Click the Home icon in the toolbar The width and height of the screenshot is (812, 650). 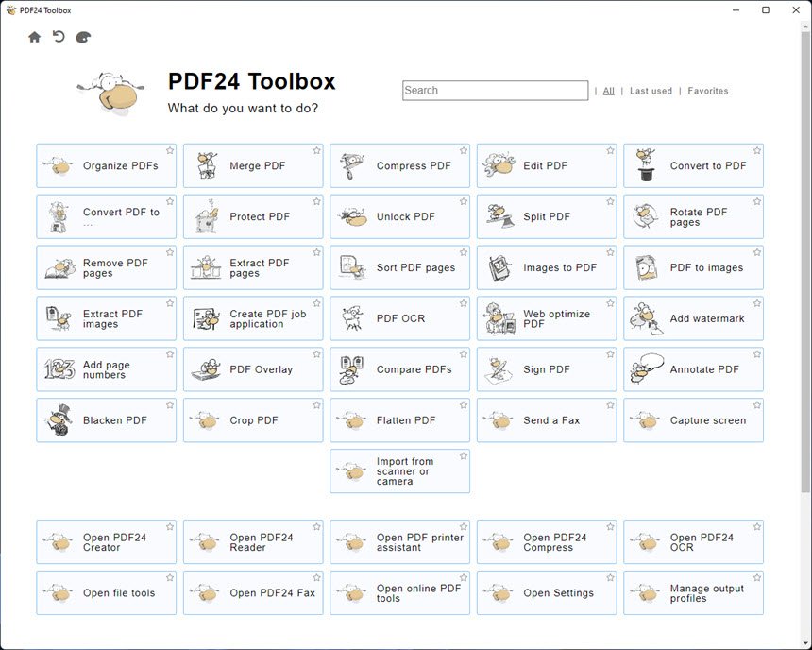click(34, 37)
